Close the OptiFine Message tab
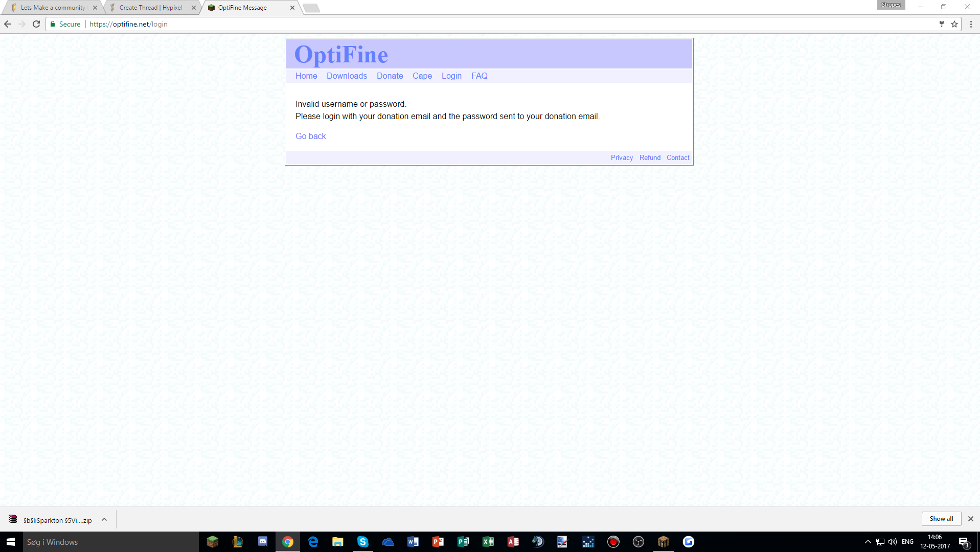 click(x=292, y=8)
